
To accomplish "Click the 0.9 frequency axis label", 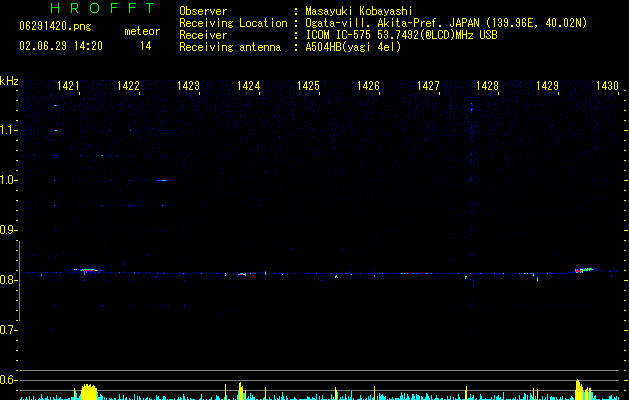I will point(7,230).
